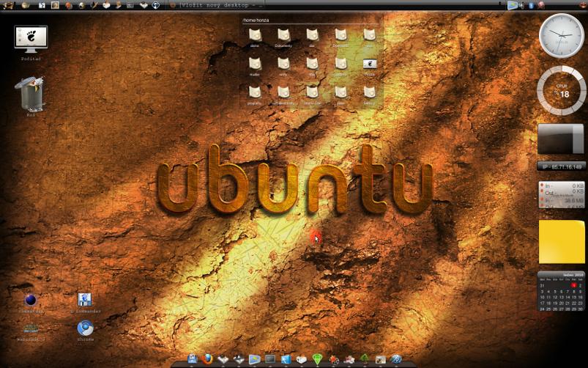The image size is (588, 368).
Task: Select the highlighted day 1 in the calendar widget
Action: tap(573, 285)
